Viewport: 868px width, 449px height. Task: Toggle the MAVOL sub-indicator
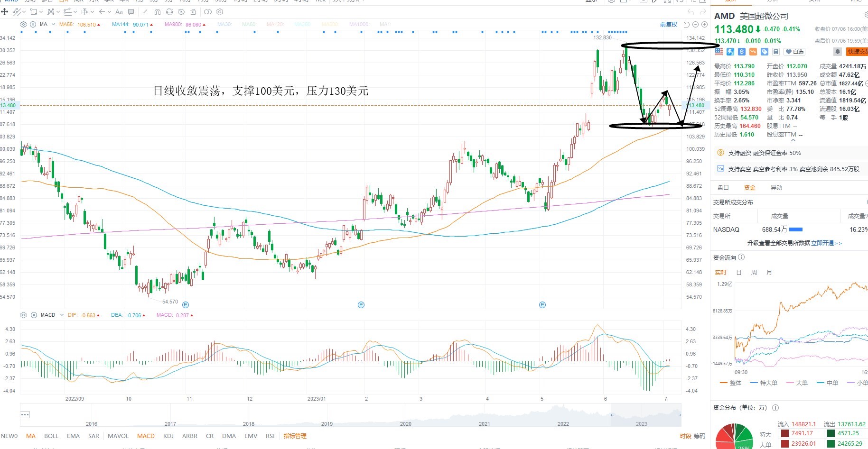tap(118, 436)
